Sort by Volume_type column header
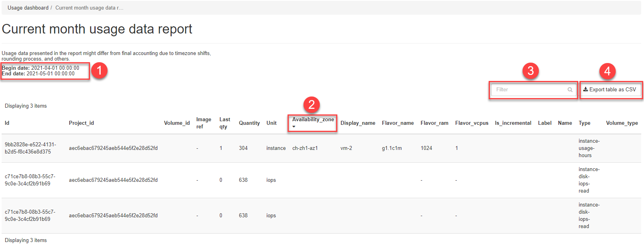Viewport: 644px width, 246px height. click(x=622, y=123)
